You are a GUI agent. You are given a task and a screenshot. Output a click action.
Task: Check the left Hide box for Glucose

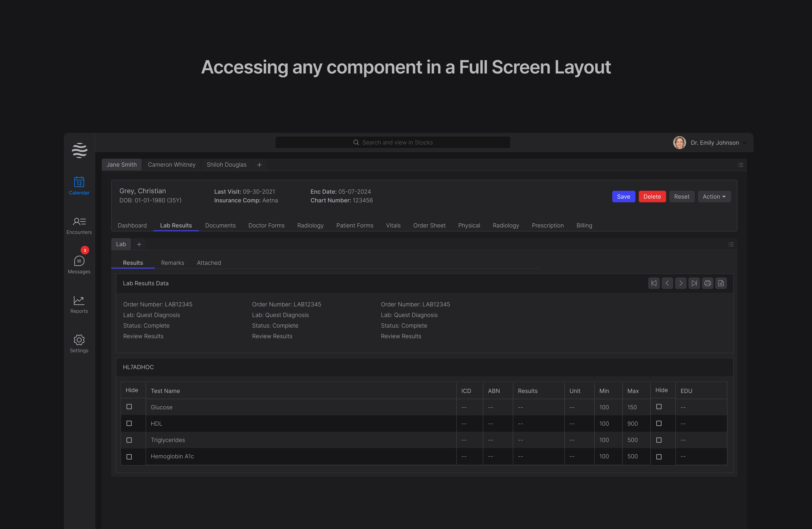[129, 407]
